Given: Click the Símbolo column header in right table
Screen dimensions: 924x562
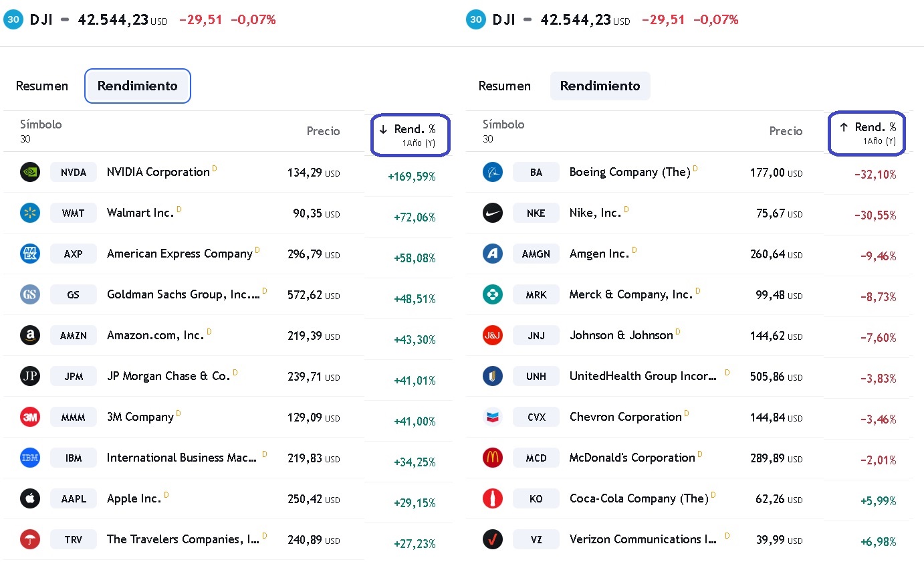Looking at the screenshot, I should (503, 124).
